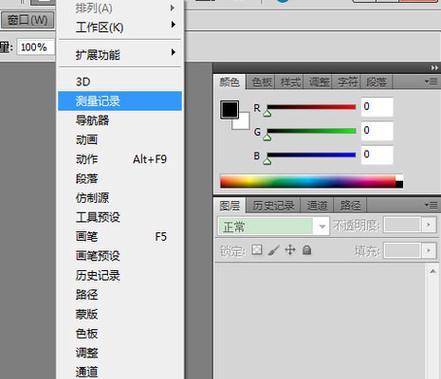Select 画笔 F5 menu item
The image size is (441, 379).
click(120, 236)
